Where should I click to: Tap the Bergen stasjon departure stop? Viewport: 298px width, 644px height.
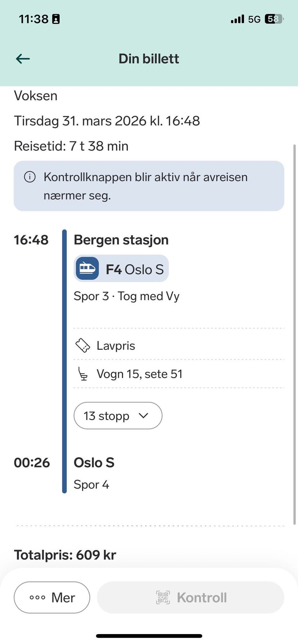121,240
